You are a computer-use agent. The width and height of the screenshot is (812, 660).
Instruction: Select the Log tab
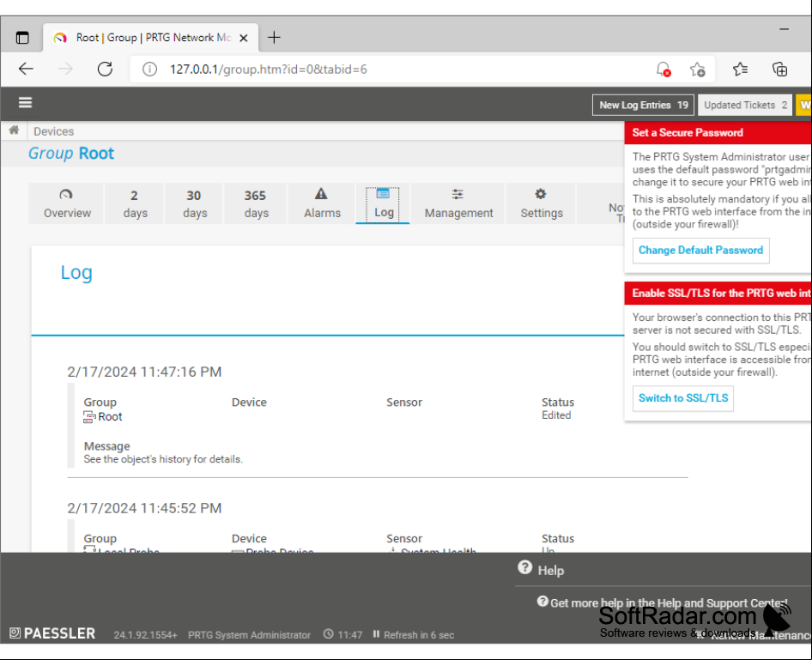coord(383,203)
